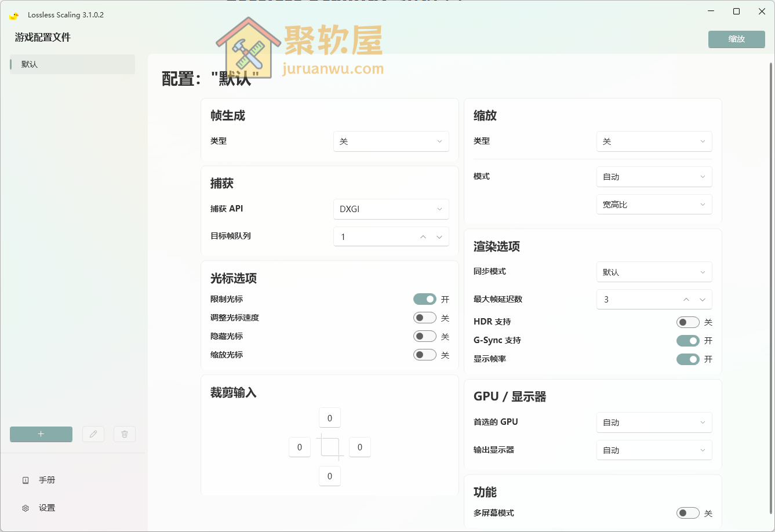Screen dimensions: 775x532
Task: Open the 同步模式 dropdown
Action: 654,272
